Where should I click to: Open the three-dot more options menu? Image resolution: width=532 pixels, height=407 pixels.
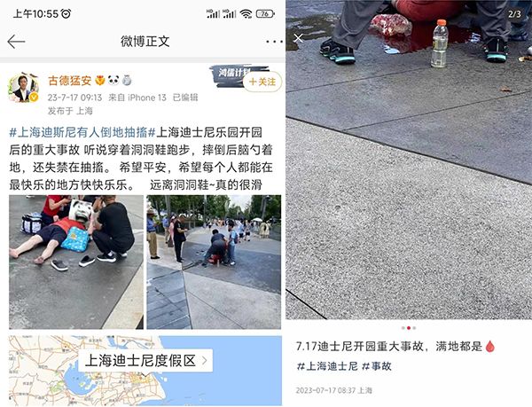274,42
